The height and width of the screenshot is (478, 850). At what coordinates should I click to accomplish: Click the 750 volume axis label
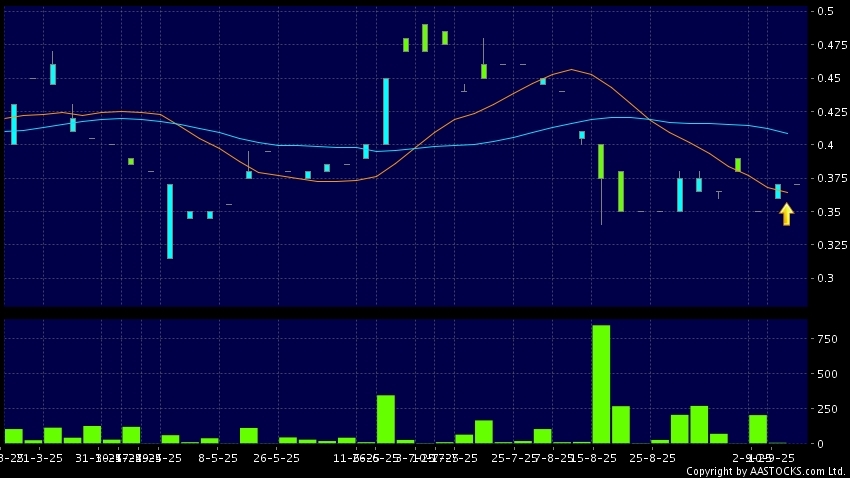coord(827,339)
